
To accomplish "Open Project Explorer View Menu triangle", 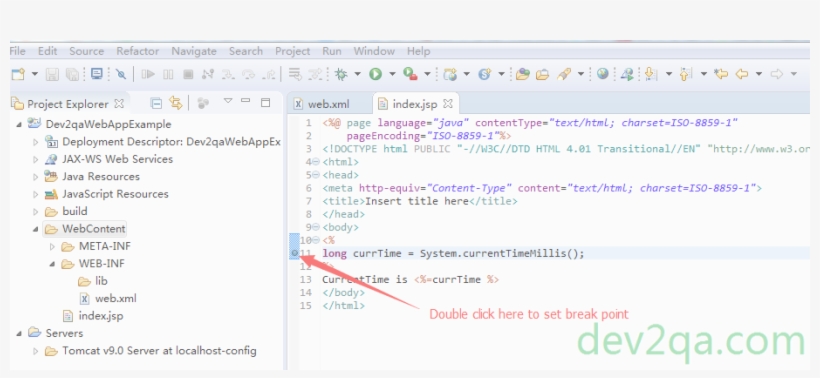I will tap(227, 101).
